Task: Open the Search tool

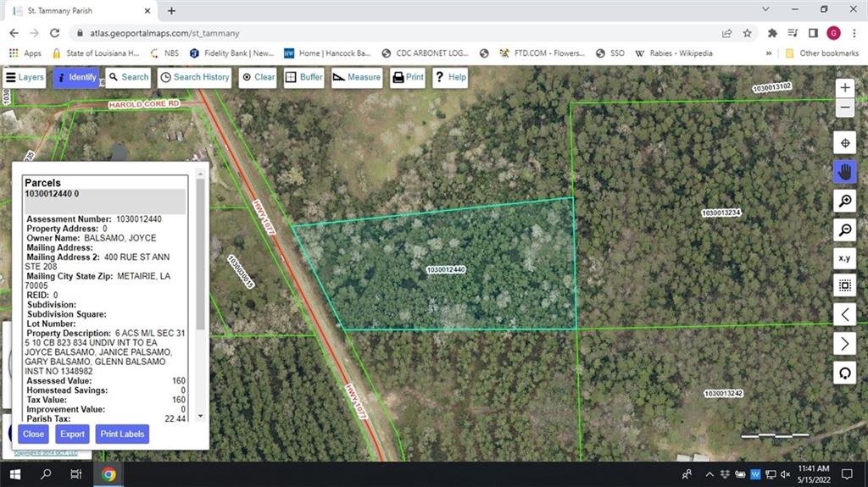Action: [x=128, y=77]
